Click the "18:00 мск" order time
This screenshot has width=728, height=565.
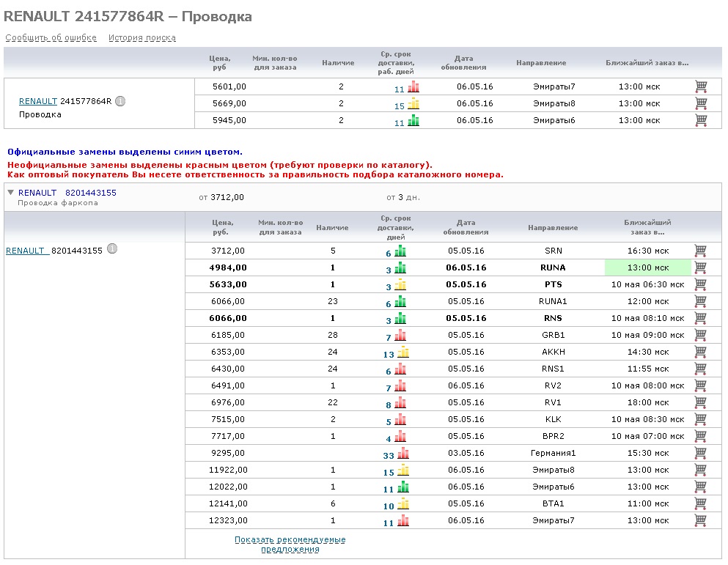click(x=648, y=402)
